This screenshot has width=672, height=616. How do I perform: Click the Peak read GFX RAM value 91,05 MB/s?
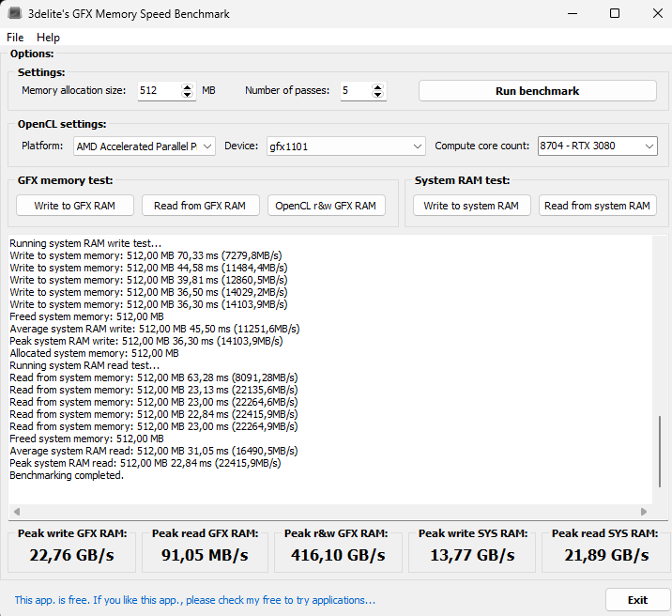click(x=205, y=556)
